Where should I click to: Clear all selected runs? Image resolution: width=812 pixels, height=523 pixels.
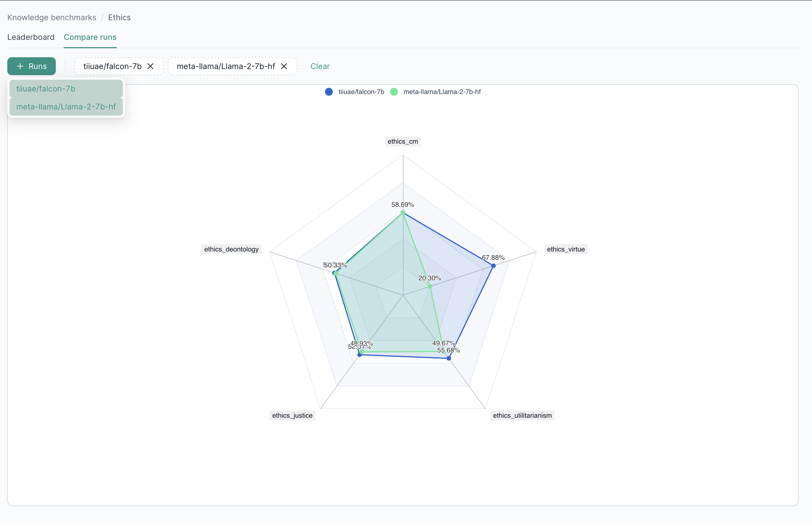pyautogui.click(x=320, y=66)
